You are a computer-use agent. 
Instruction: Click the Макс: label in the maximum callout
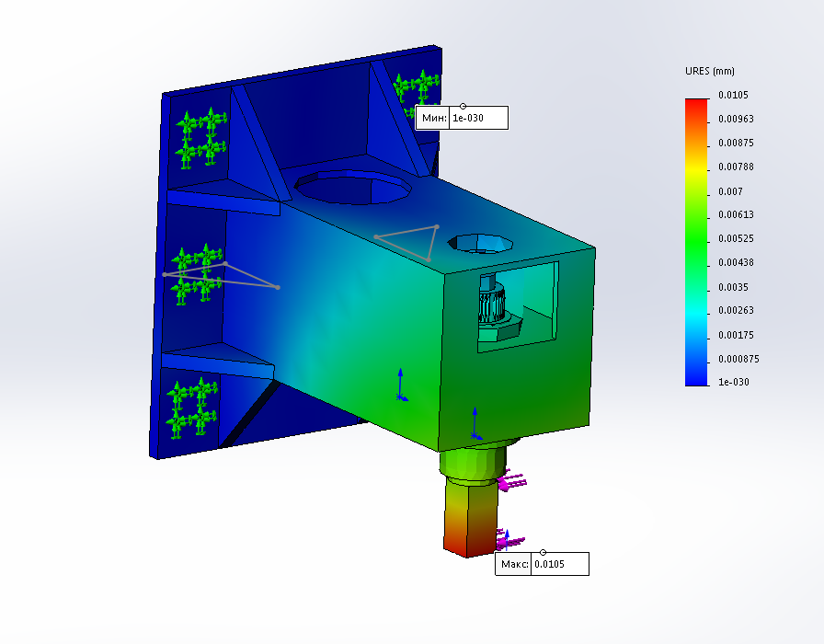[514, 564]
